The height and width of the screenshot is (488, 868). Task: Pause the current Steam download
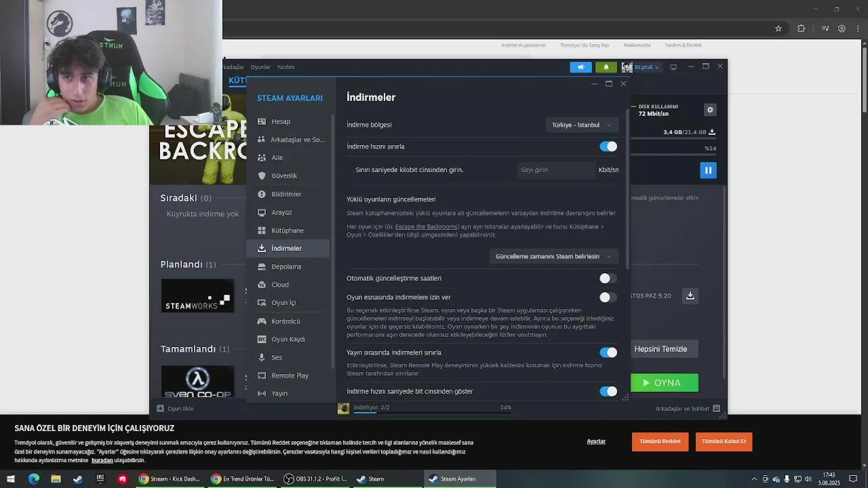[x=708, y=170]
